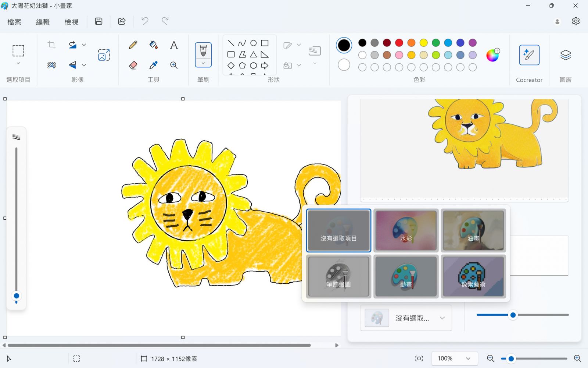The width and height of the screenshot is (588, 368).
Task: Select the Pencil tool
Action: coord(133,45)
